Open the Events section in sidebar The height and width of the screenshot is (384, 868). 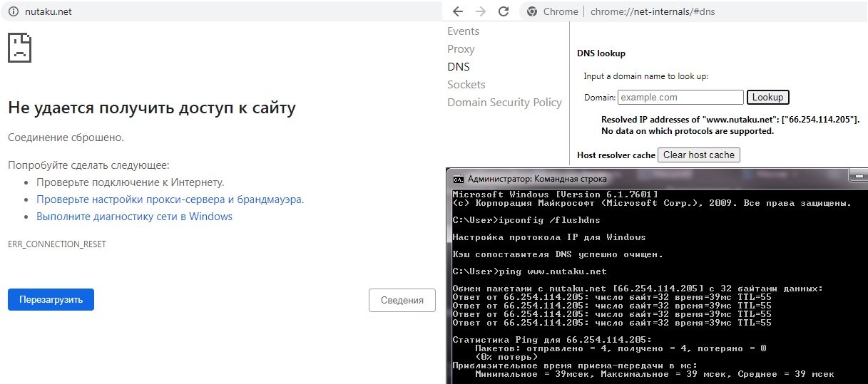click(x=463, y=31)
